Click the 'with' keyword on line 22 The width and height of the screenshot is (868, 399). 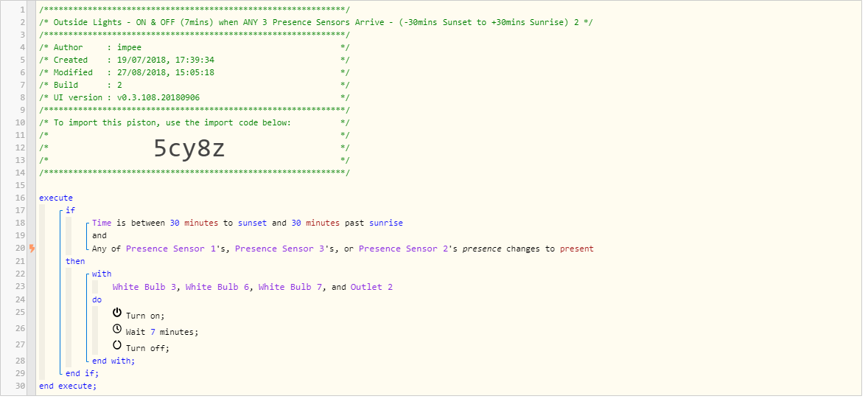coord(102,274)
